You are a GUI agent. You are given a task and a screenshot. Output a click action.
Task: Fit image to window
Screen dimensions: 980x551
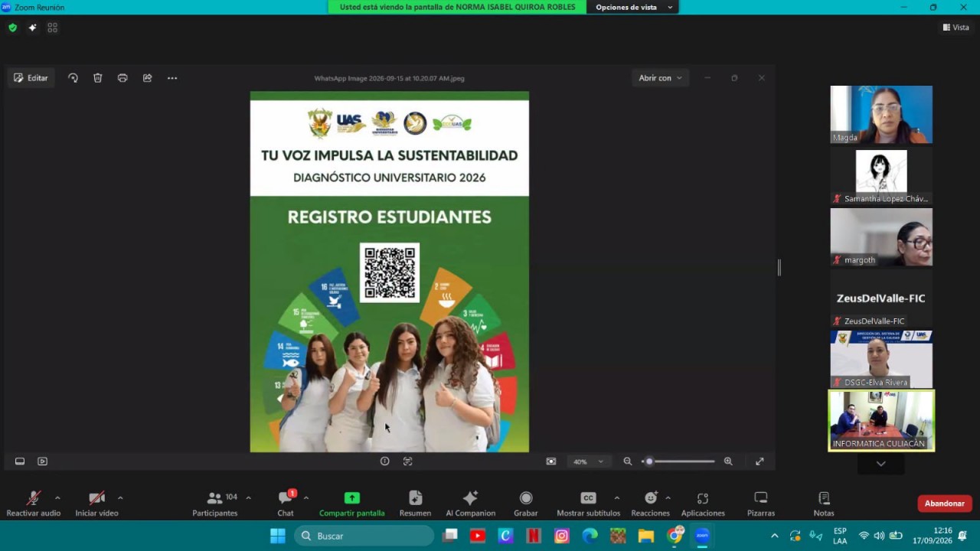551,461
